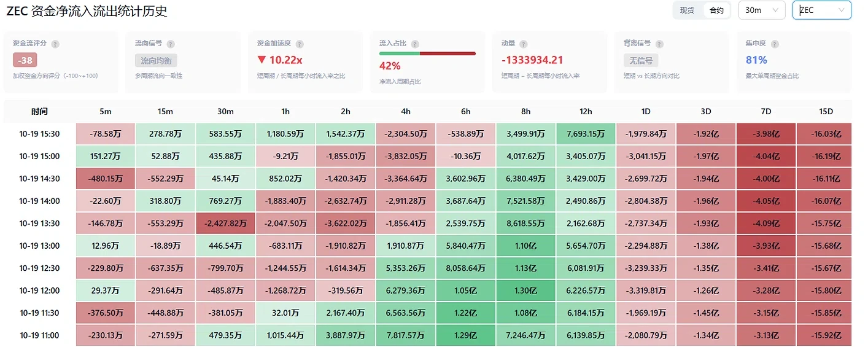Click the 无信号 divergence badge
The width and height of the screenshot is (868, 347).
(x=641, y=60)
